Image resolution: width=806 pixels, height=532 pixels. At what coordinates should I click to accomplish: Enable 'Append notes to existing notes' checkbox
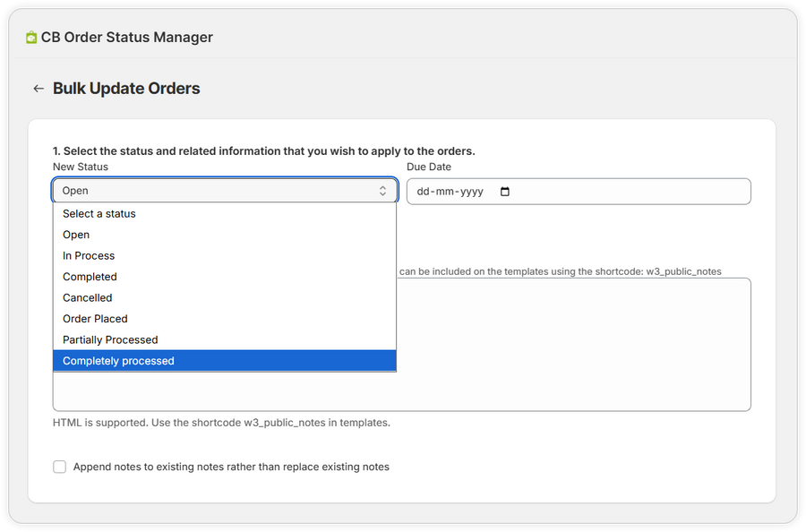tap(60, 467)
